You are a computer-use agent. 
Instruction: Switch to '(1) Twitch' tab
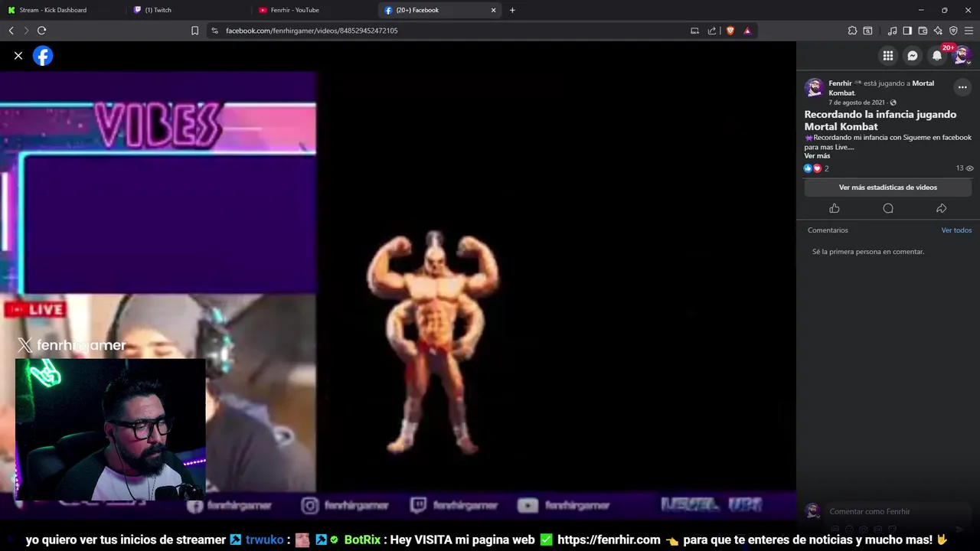(189, 10)
